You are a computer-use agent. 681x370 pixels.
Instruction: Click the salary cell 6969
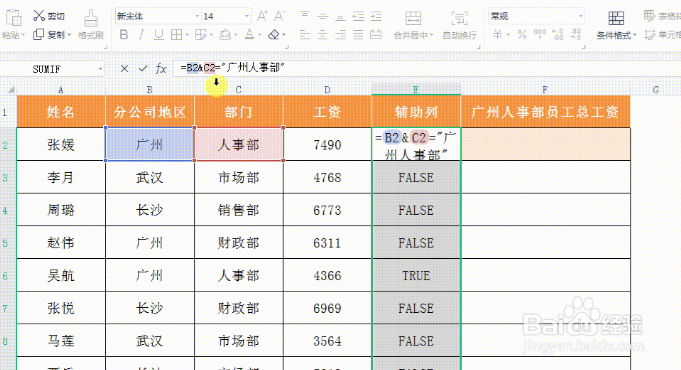327,308
